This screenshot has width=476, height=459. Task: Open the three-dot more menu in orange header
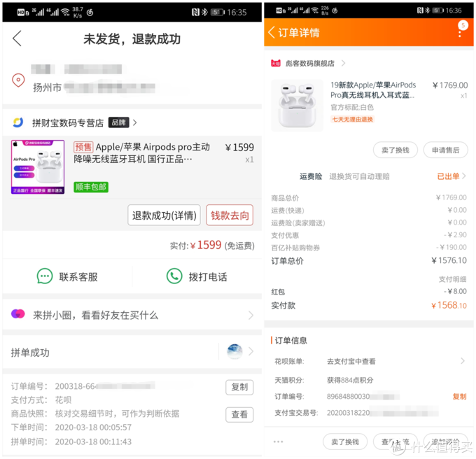click(460, 33)
